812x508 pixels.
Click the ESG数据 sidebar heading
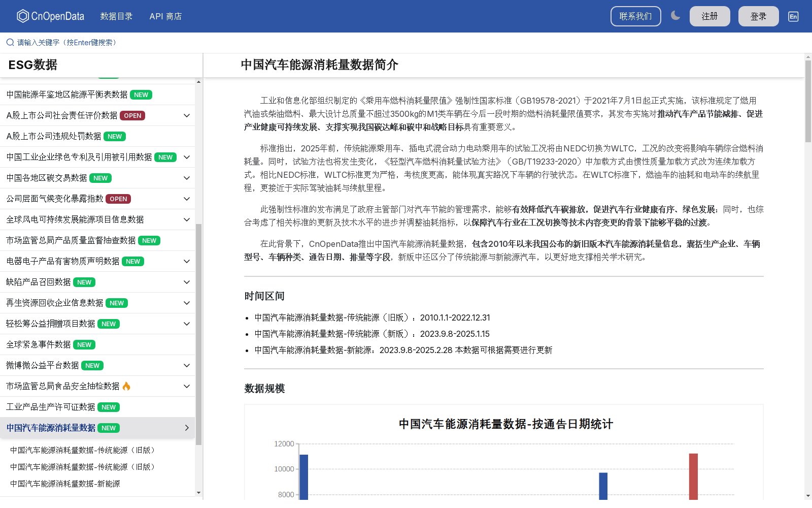click(x=32, y=65)
